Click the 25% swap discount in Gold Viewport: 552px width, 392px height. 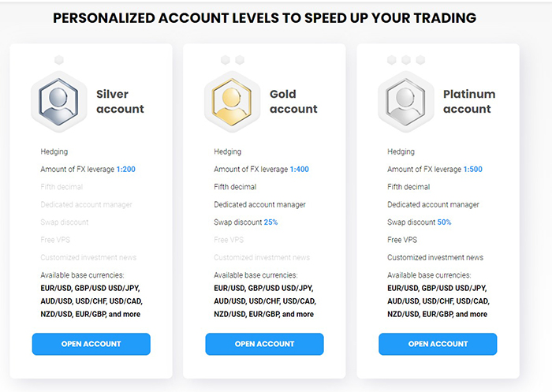270,222
